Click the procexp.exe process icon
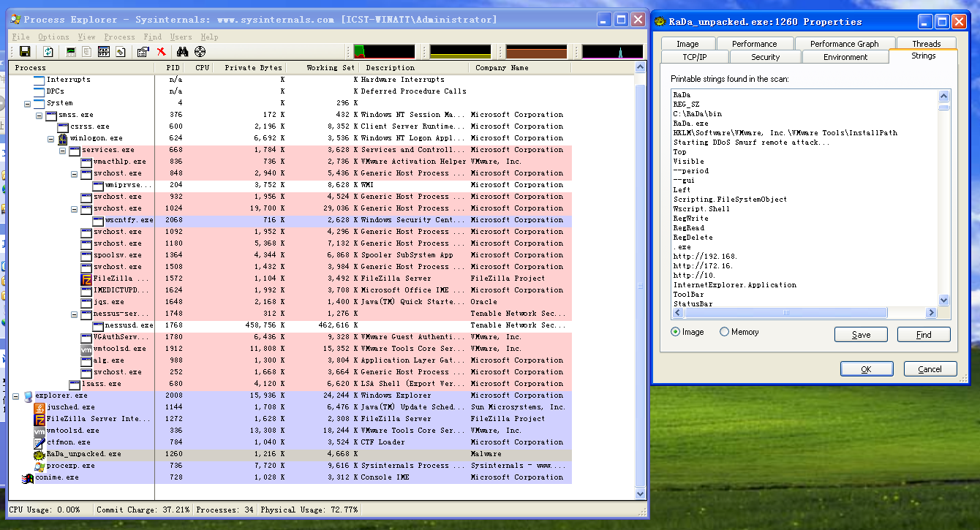 click(x=39, y=466)
